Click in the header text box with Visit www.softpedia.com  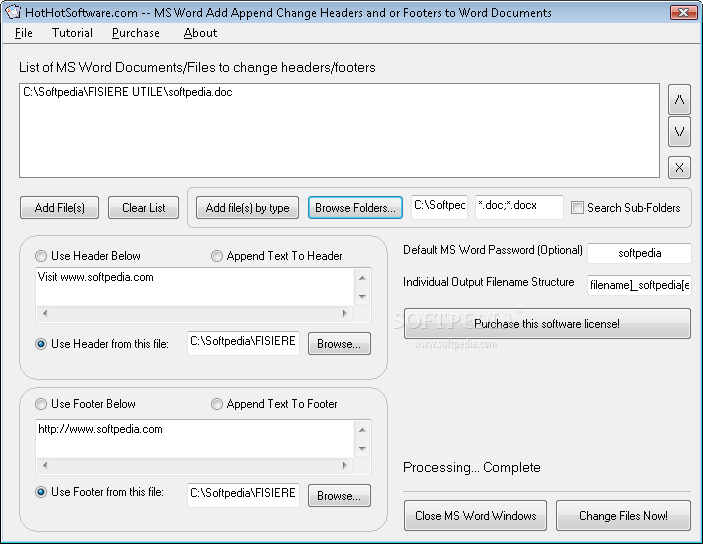click(x=195, y=287)
